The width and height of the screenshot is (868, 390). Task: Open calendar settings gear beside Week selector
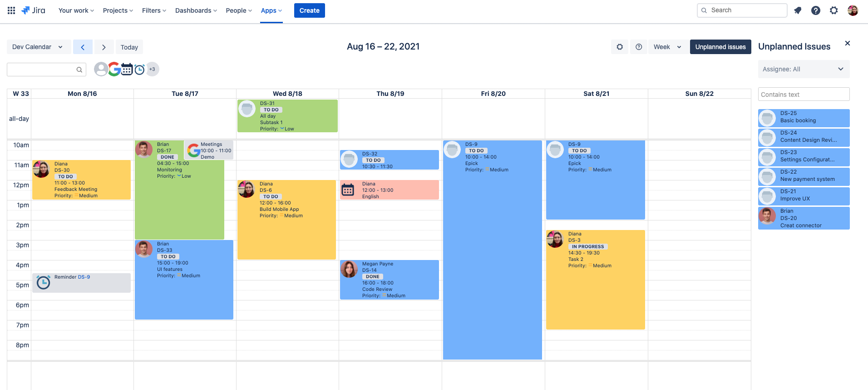pos(620,47)
